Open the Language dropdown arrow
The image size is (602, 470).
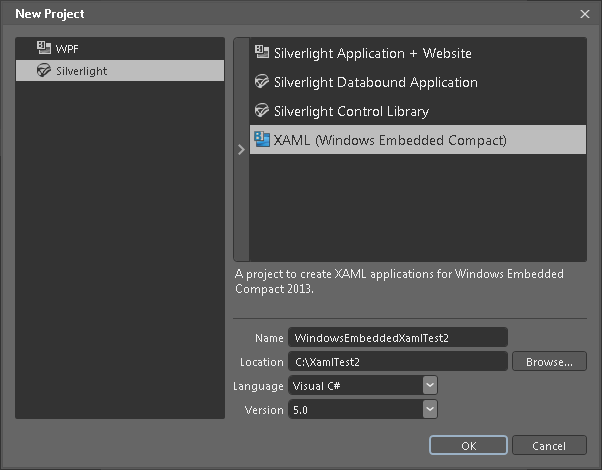tap(430, 385)
